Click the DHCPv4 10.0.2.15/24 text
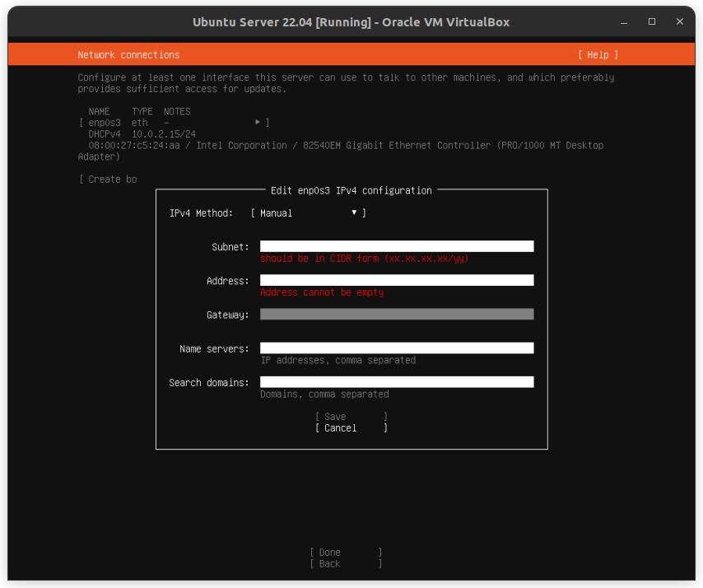 [142, 134]
